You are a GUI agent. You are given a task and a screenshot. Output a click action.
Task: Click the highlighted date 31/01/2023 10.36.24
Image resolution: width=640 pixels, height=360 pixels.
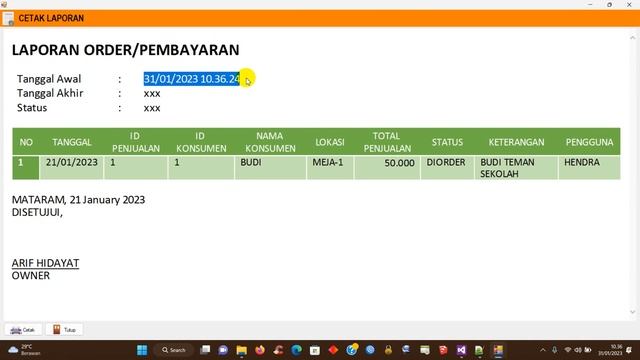pos(192,79)
